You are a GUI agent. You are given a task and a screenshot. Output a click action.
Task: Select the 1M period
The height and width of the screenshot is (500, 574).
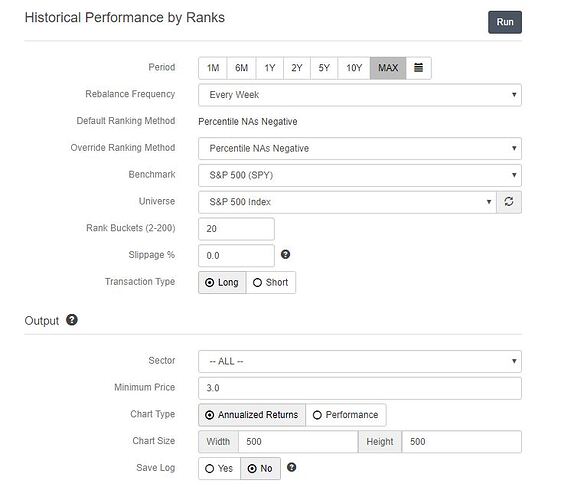pos(213,68)
